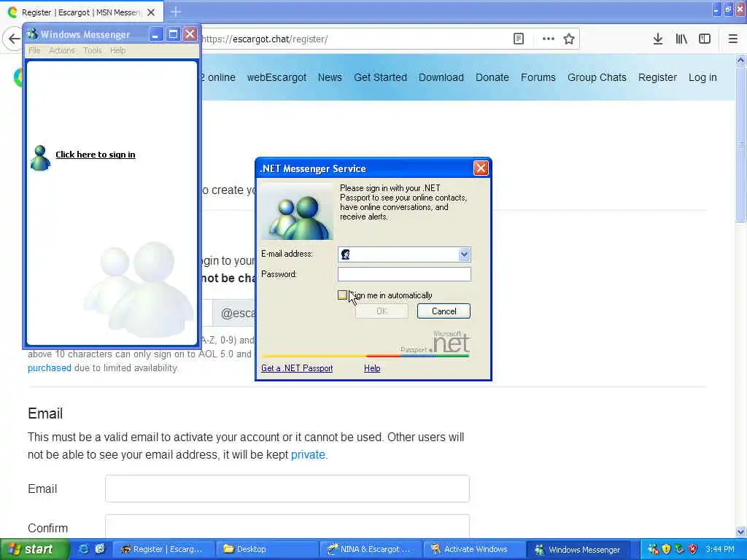
Task: Open the Firefox downloads arrow icon
Action: coord(658,39)
